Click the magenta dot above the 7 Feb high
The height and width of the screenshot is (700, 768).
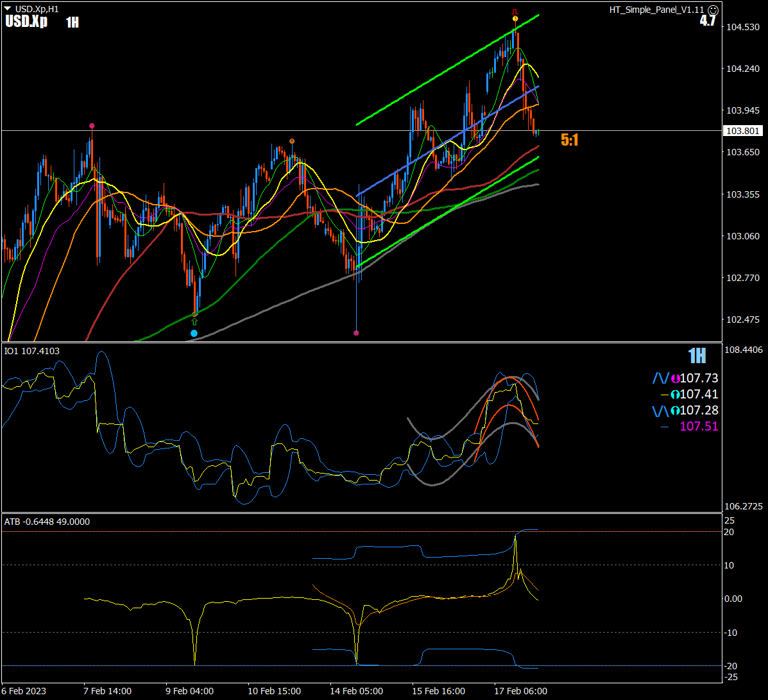tap(92, 126)
